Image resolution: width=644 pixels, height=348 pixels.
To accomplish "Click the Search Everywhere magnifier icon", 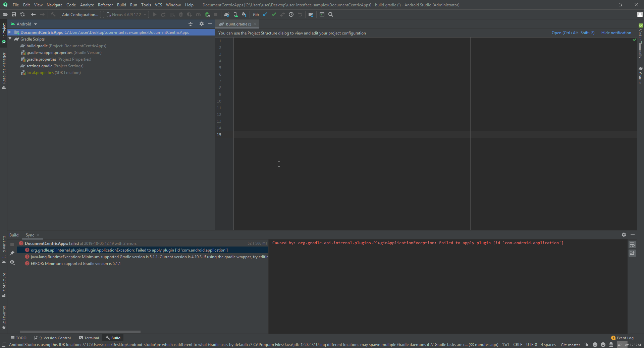I will (x=331, y=14).
